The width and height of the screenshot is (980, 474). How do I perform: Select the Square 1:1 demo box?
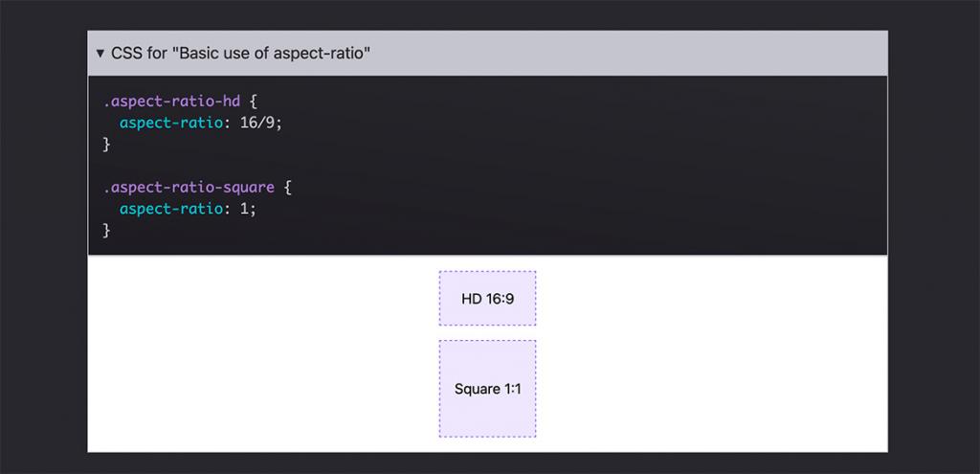pos(487,389)
